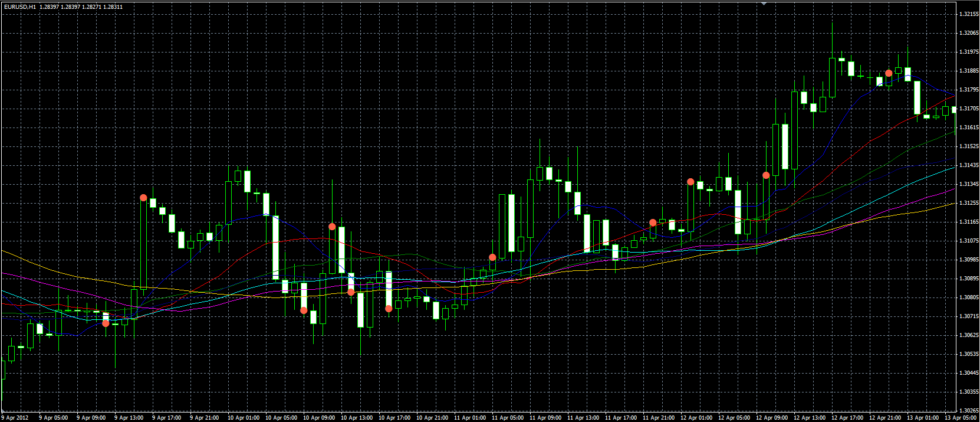Select price label 1.30985
The image size is (980, 422).
[x=969, y=260]
